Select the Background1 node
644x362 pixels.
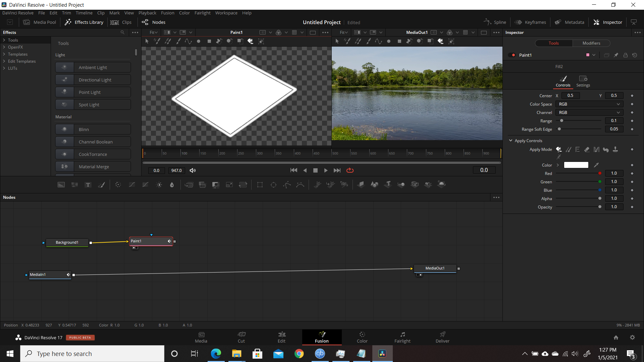point(67,242)
